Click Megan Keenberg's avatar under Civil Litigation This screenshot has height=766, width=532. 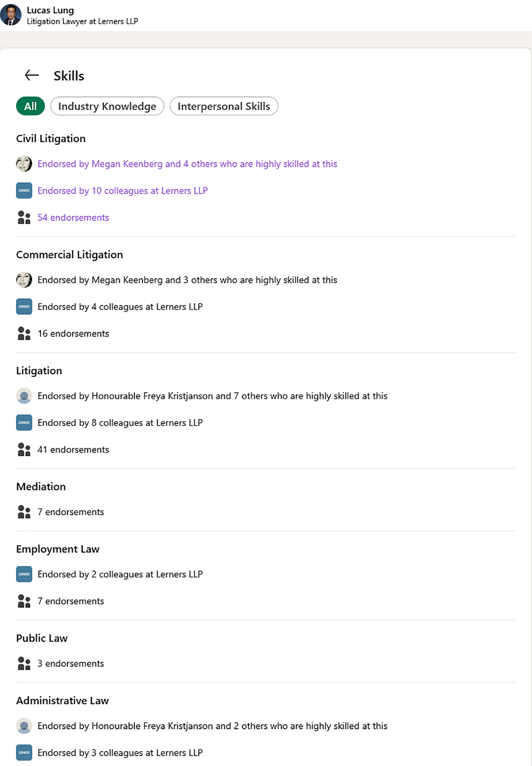pos(24,164)
